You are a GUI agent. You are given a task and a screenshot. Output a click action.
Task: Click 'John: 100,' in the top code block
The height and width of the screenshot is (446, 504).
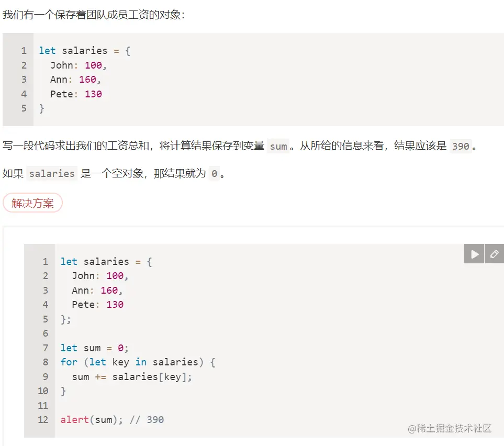pos(79,65)
